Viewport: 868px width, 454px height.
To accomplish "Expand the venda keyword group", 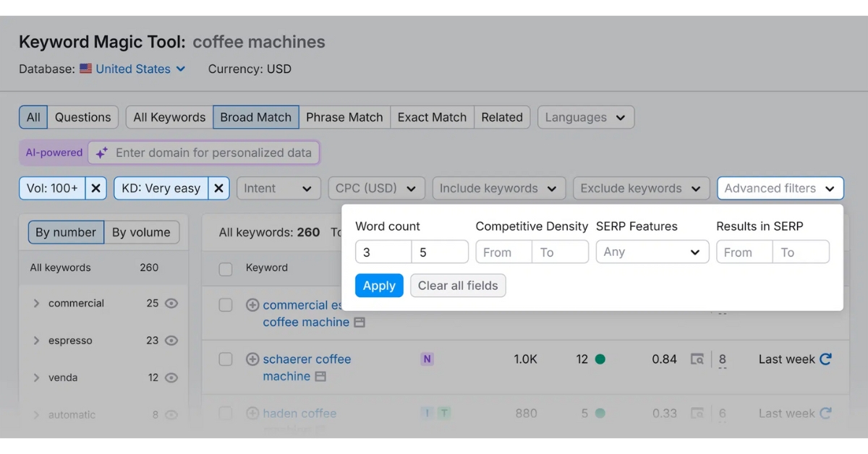I will (36, 377).
